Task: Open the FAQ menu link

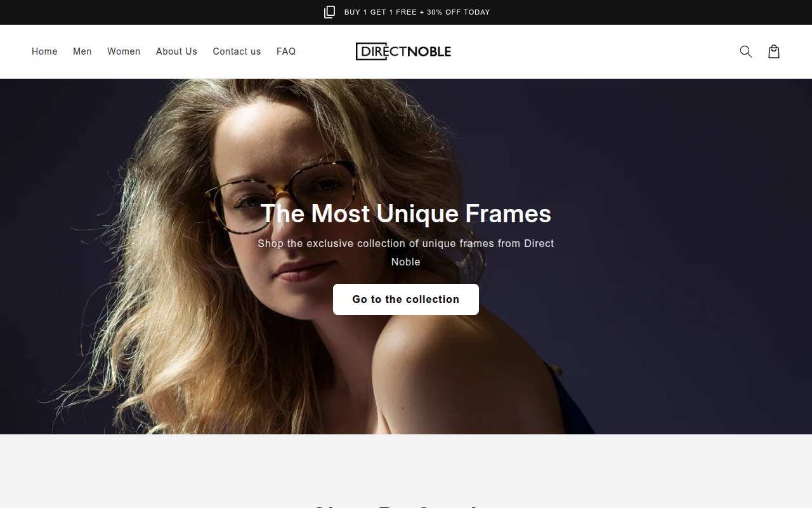Action: tap(286, 51)
